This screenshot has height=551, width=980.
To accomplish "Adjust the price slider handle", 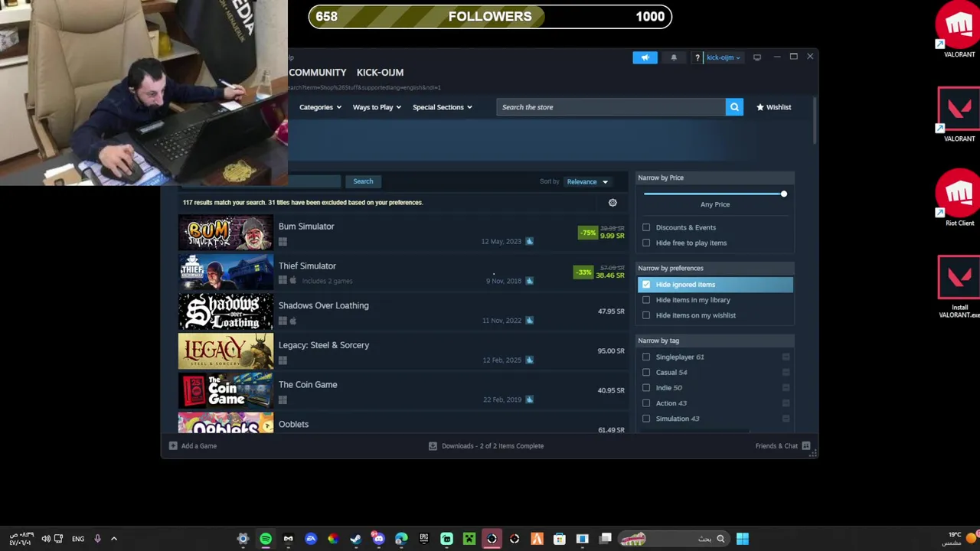I will [x=783, y=194].
